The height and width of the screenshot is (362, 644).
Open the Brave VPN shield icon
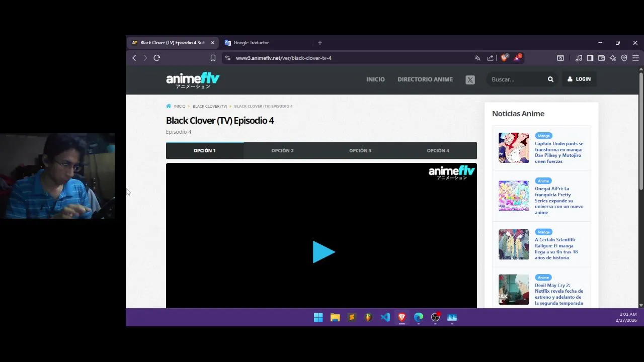624,58
